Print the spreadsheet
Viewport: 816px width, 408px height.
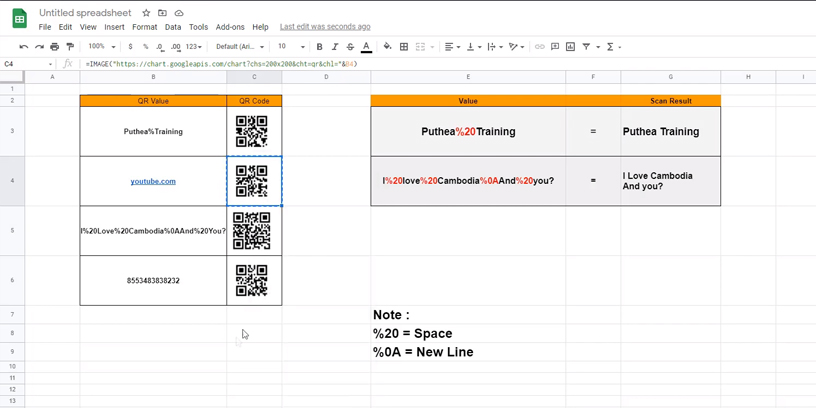pyautogui.click(x=55, y=47)
